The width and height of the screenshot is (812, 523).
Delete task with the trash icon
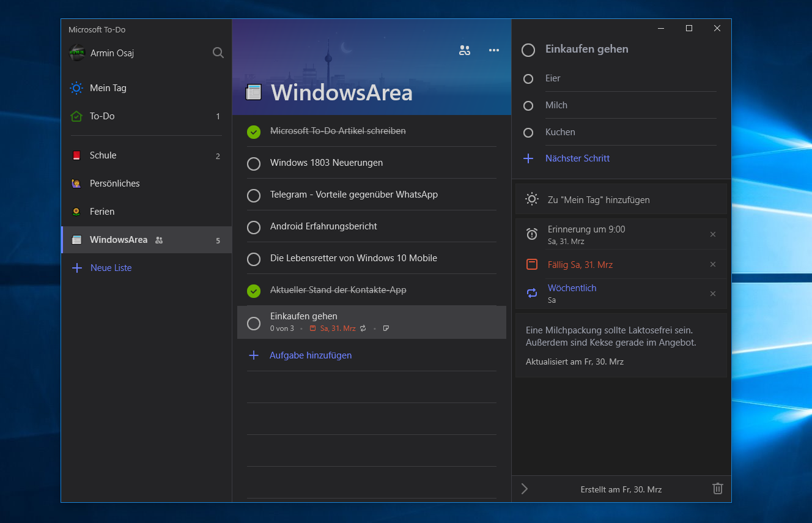click(x=718, y=489)
